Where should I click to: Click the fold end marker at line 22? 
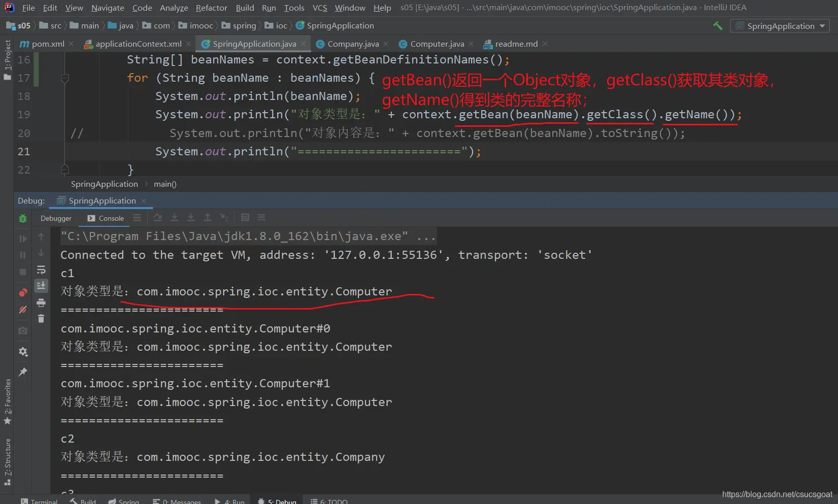(65, 170)
